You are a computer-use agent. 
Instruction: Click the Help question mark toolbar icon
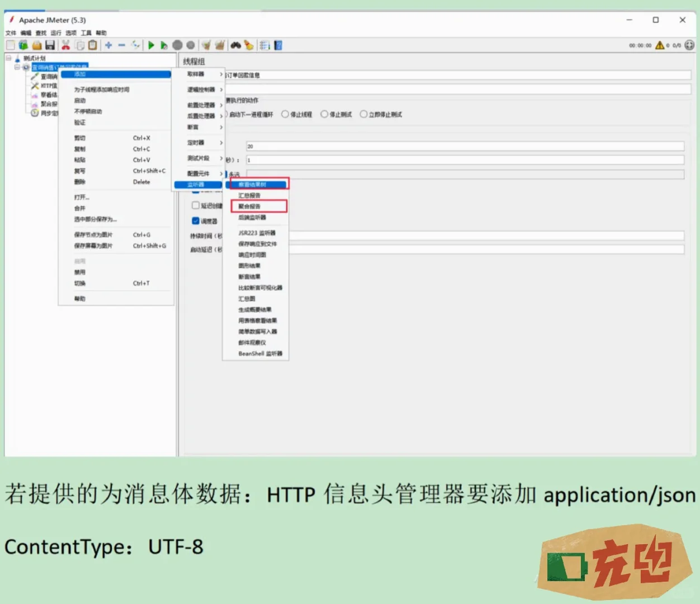point(278,45)
